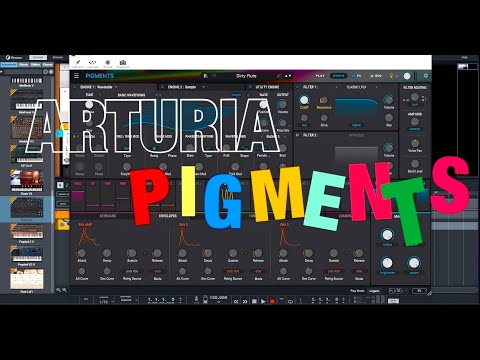Screen dimensions: 480x360
Task: Favorite the preset with heart icon
Action: click(214, 76)
